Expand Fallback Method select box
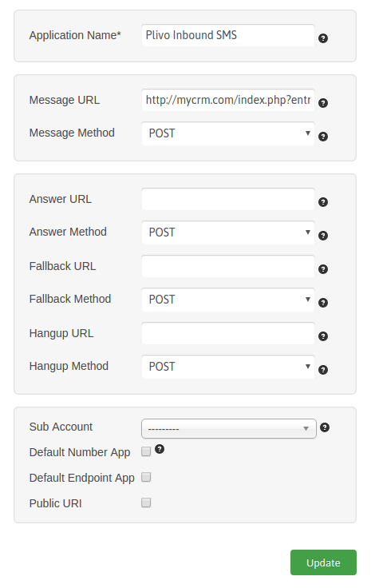375x588 pixels. coord(227,300)
